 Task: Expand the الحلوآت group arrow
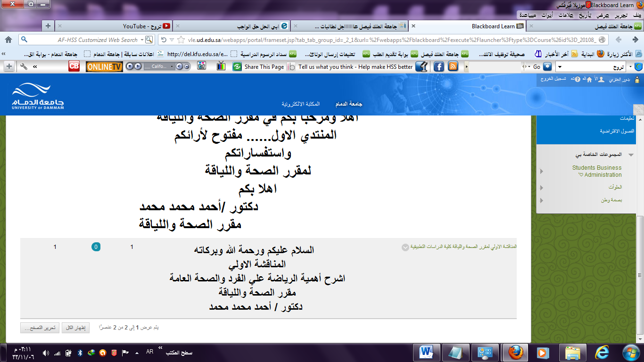coord(541,188)
